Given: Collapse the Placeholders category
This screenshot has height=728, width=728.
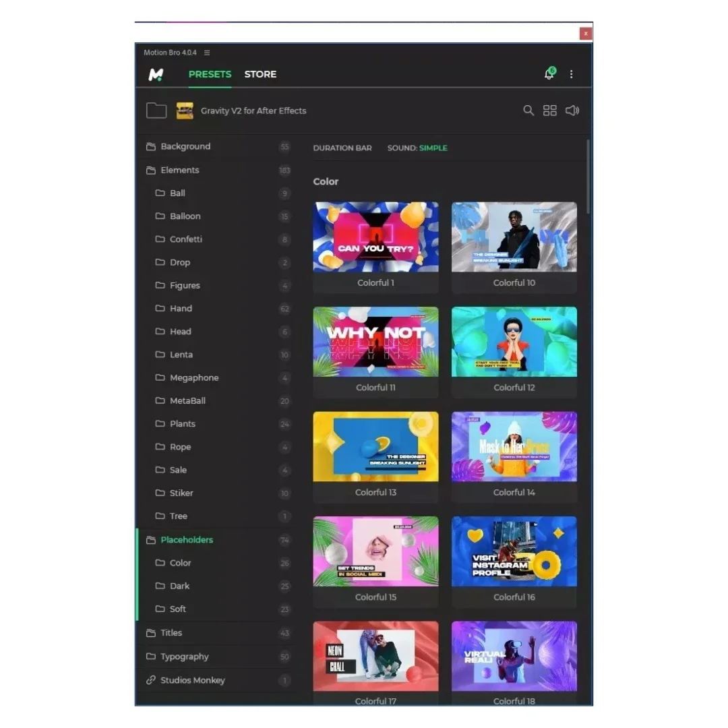Looking at the screenshot, I should tap(217, 540).
